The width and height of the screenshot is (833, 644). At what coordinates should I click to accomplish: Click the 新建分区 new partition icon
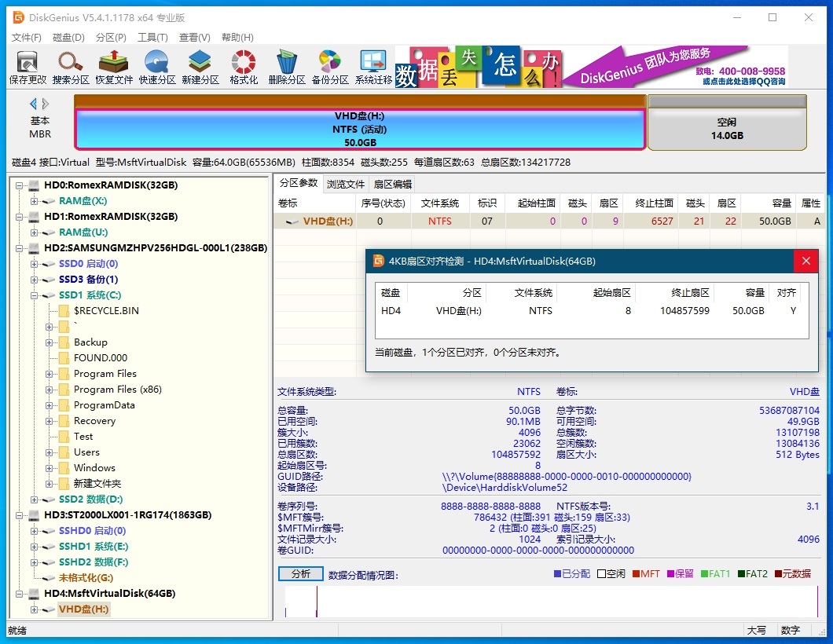click(200, 68)
